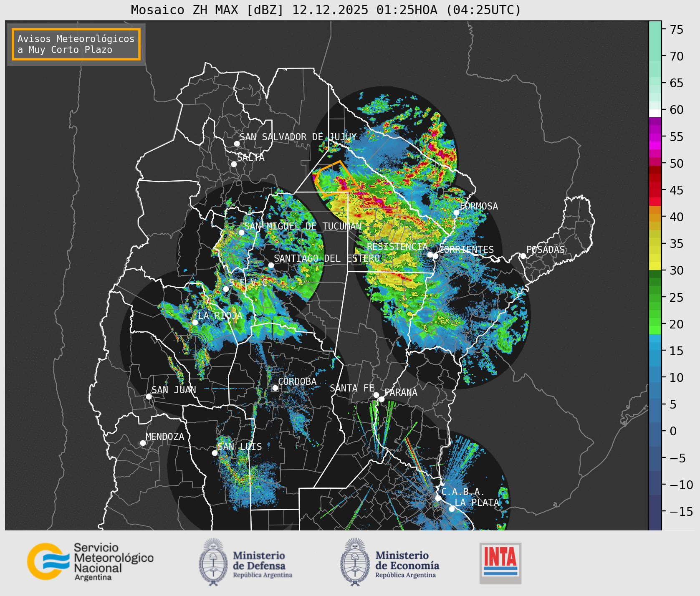Click the INTA logo
700x596 pixels.
500,563
